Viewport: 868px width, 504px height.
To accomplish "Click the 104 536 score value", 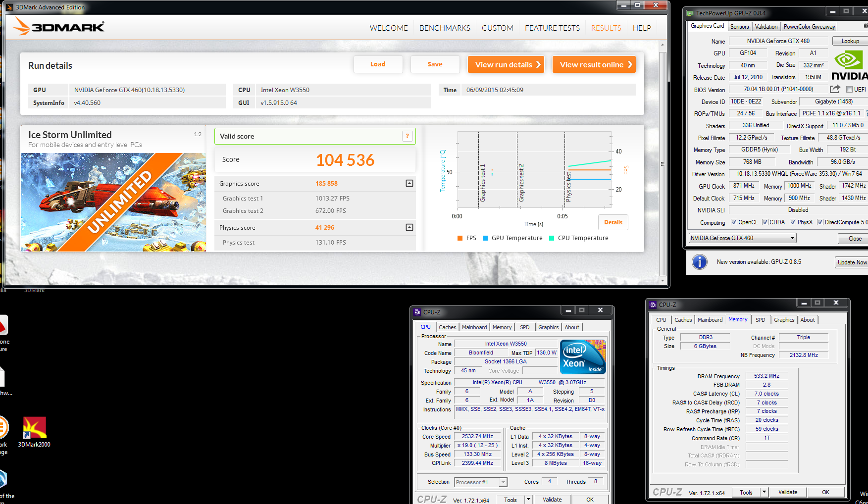I will click(345, 160).
